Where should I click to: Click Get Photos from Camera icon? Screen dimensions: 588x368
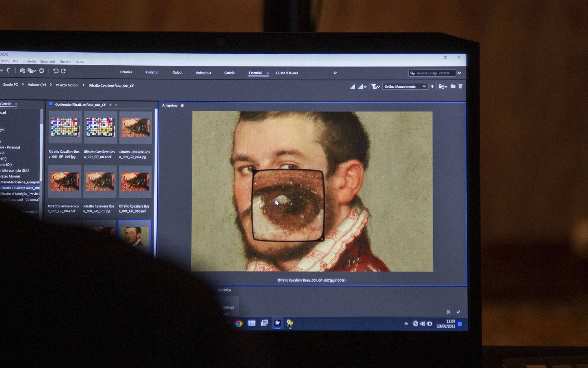click(22, 71)
